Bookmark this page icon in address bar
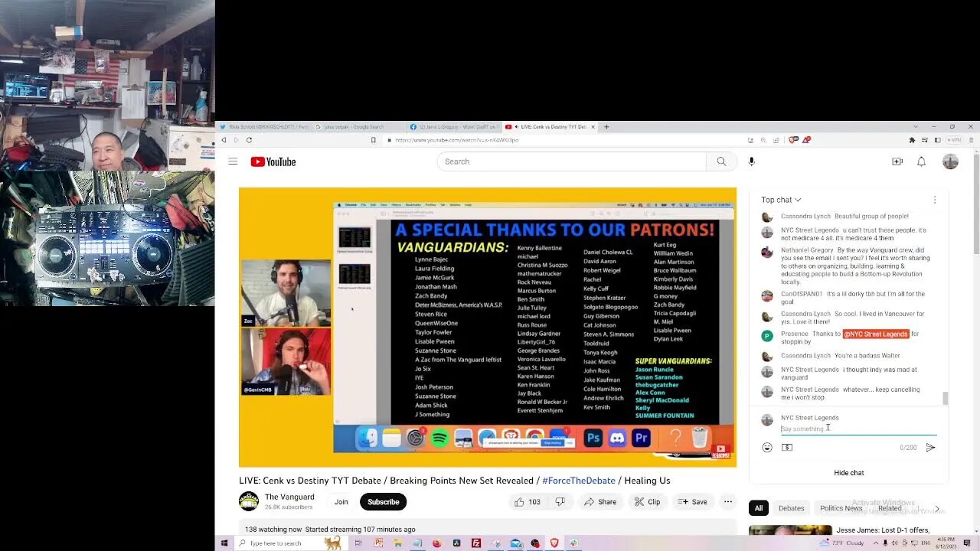This screenshot has width=980, height=551. pyautogui.click(x=374, y=140)
